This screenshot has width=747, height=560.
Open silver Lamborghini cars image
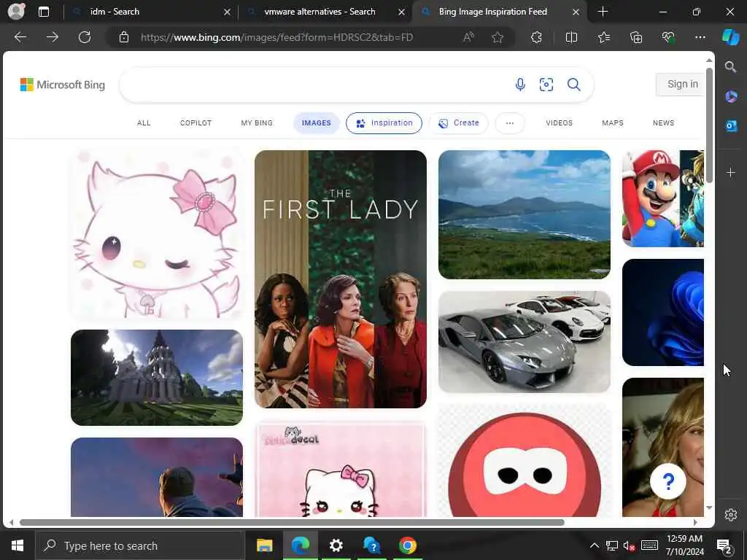pyautogui.click(x=524, y=342)
